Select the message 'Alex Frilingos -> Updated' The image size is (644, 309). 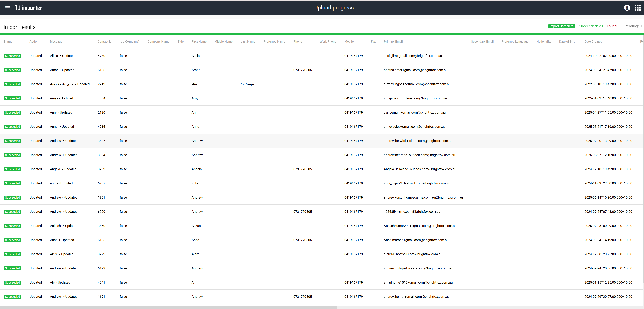point(70,84)
